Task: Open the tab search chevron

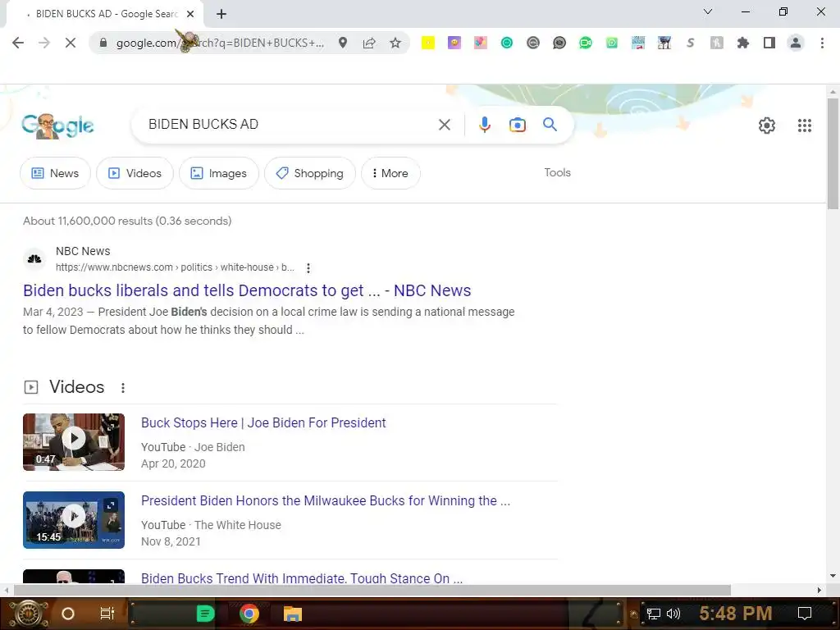Action: coord(708,11)
